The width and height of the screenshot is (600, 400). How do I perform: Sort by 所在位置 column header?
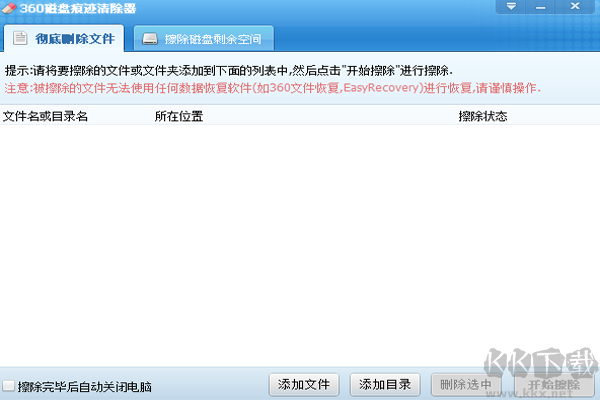[179, 116]
